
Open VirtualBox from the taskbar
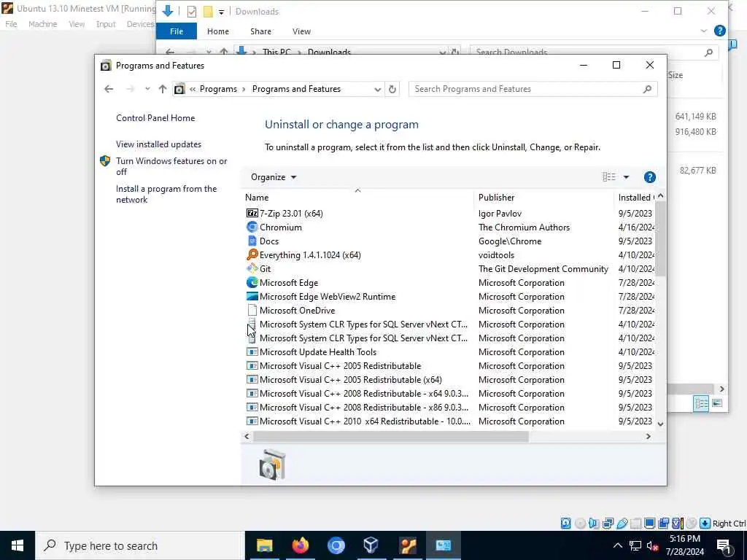point(371,545)
